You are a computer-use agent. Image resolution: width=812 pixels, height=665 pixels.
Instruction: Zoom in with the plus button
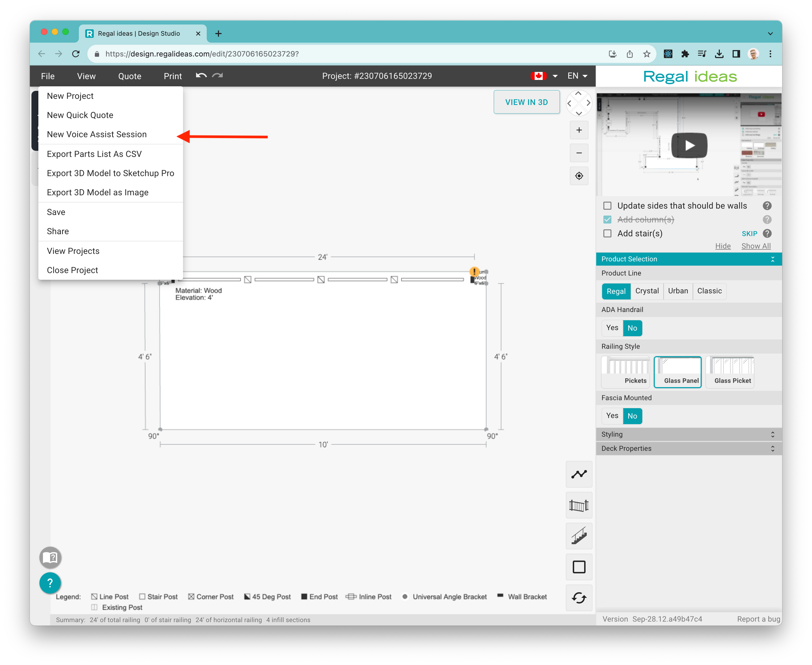(579, 130)
